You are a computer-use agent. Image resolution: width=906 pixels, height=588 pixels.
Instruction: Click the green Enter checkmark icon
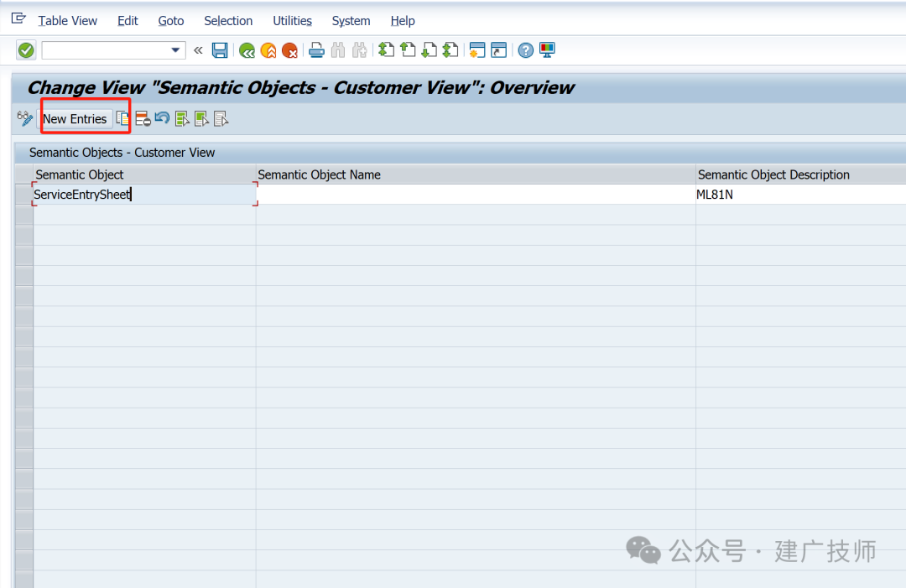click(26, 50)
